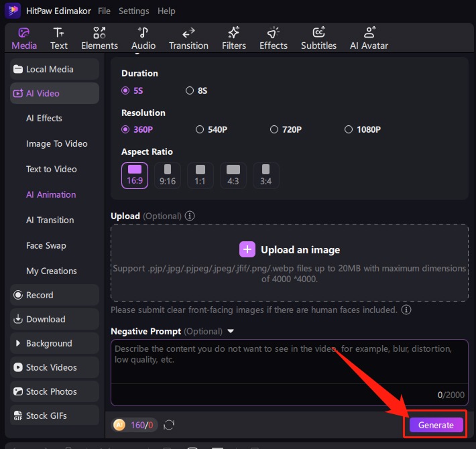Open the AI Avatar icon

click(x=369, y=33)
